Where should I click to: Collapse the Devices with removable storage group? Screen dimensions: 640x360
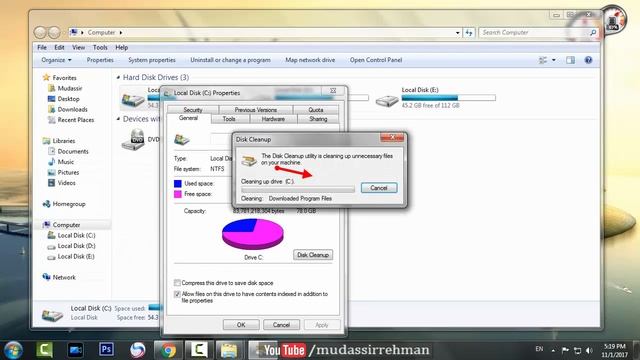point(118,119)
